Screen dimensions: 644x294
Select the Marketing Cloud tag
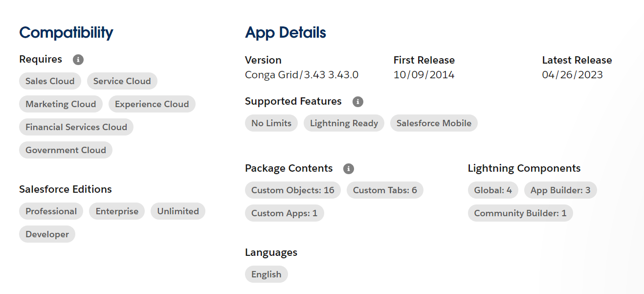point(60,104)
